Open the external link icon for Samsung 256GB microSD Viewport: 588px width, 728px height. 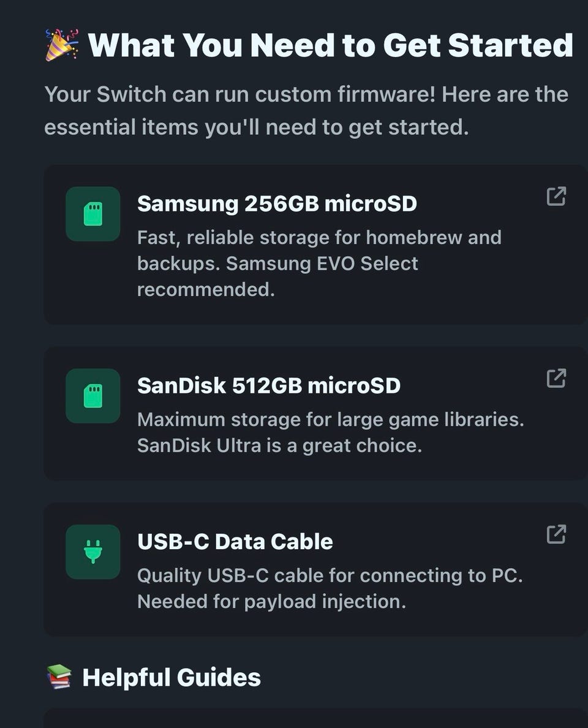556,196
